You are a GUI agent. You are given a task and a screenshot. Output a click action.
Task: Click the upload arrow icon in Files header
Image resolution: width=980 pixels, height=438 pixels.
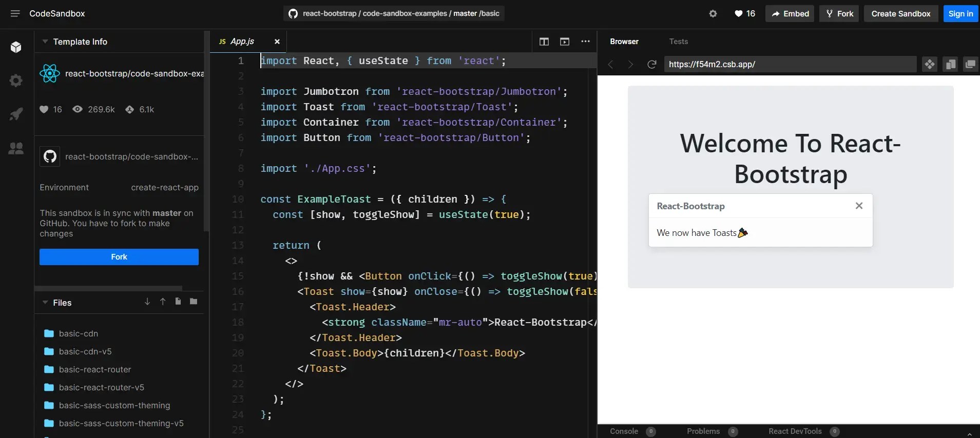point(163,302)
